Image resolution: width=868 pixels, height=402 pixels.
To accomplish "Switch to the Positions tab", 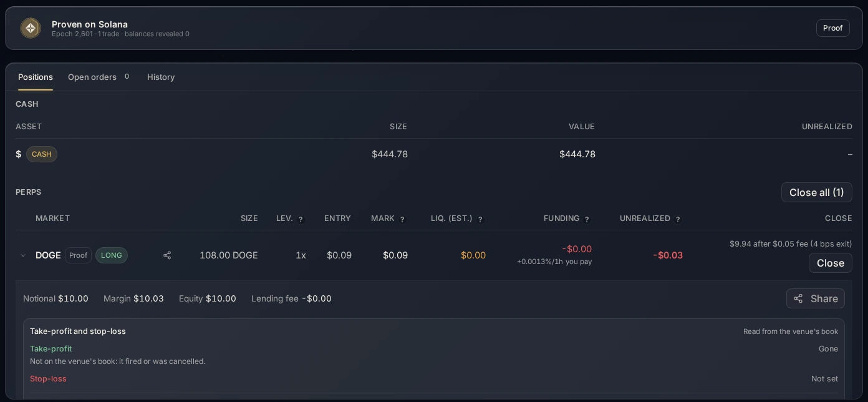I will (36, 77).
